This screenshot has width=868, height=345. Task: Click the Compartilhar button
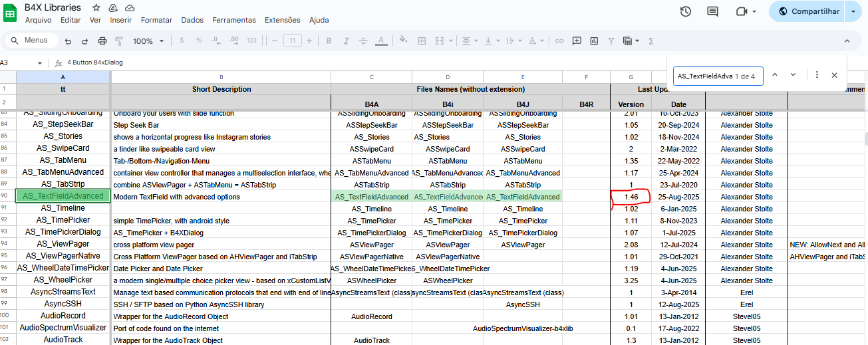click(808, 11)
